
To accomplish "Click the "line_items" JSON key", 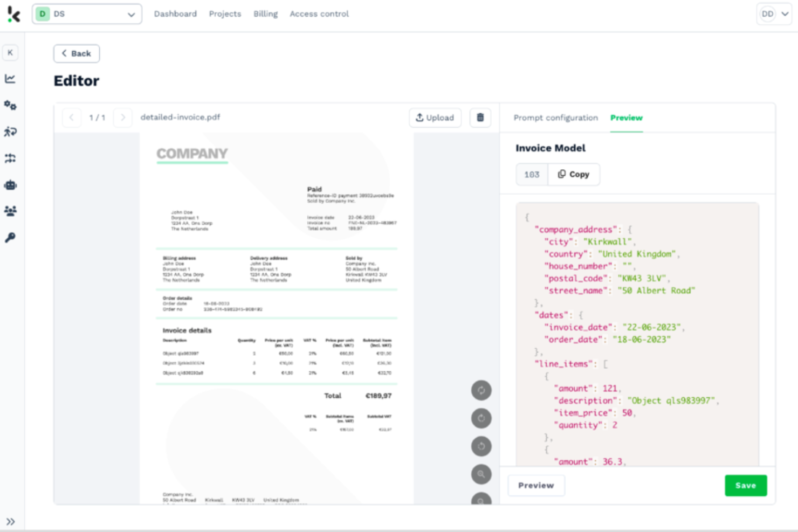I will click(x=563, y=364).
